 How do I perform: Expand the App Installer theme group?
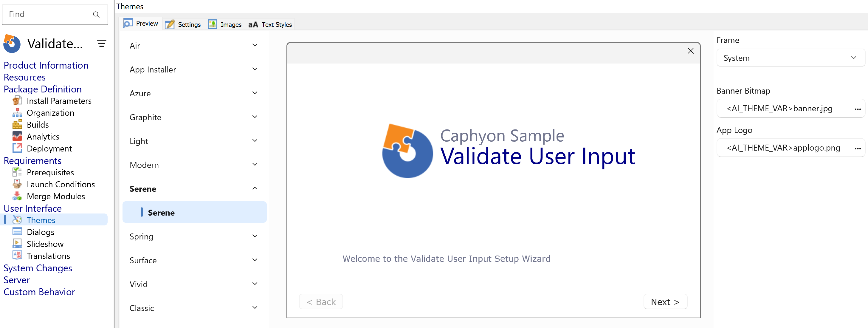255,69
